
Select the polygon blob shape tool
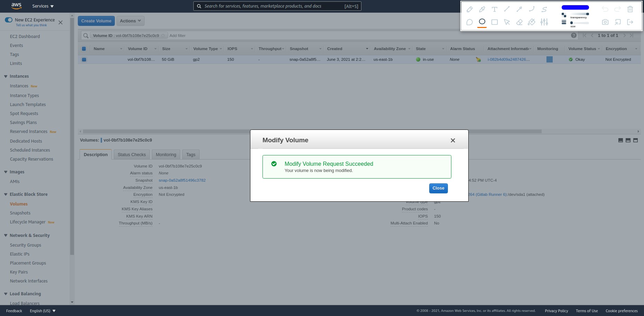click(x=469, y=22)
